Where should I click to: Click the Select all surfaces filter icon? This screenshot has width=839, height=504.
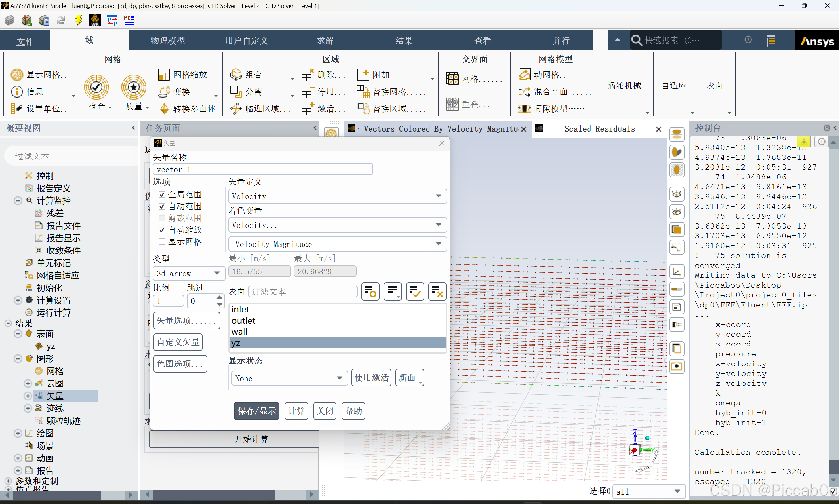coord(415,291)
